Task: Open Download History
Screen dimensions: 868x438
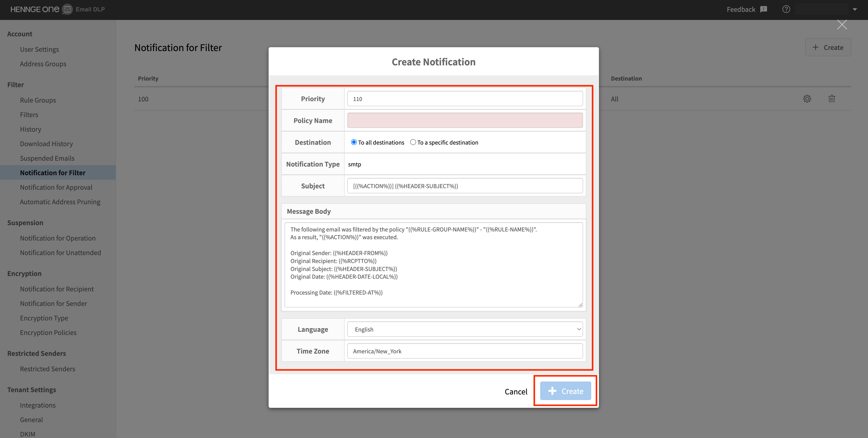Action: (x=47, y=144)
